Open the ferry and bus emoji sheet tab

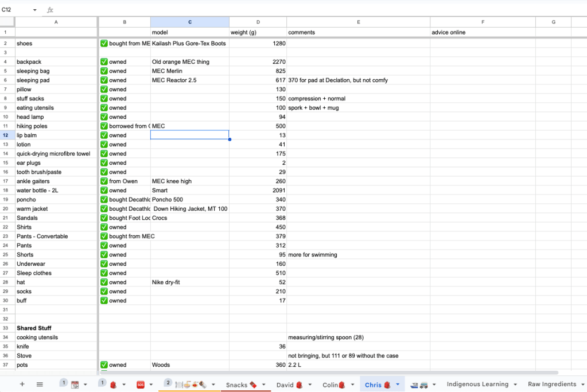tap(421, 385)
